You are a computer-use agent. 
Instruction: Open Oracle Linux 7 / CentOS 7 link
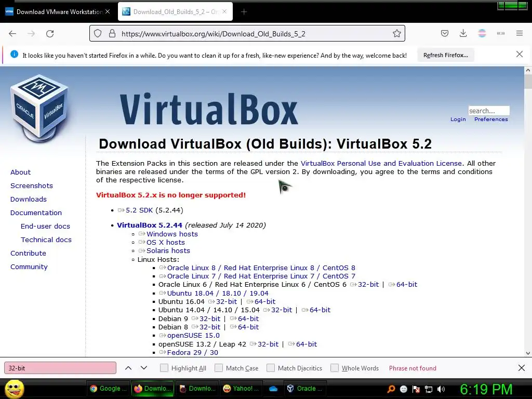coord(261,276)
